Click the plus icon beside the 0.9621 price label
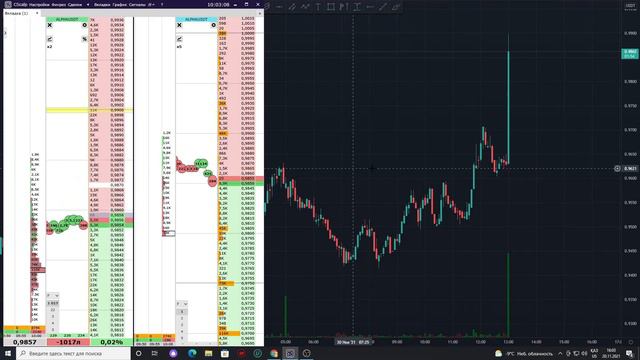Screen dimensions: 640x360 tap(617, 168)
